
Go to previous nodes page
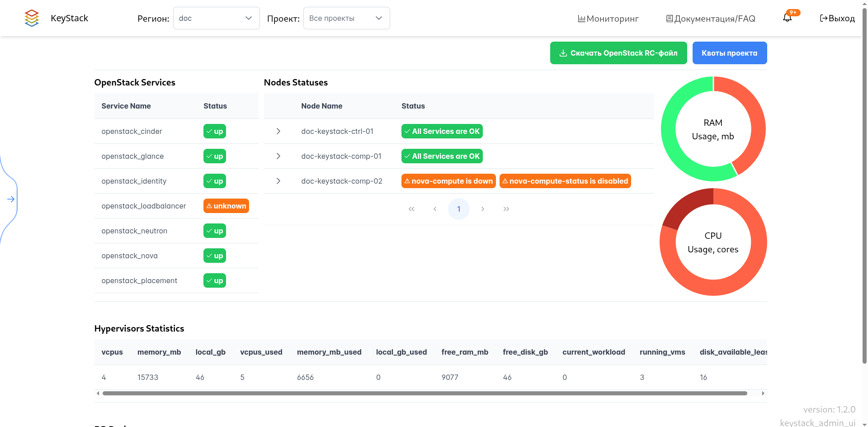[x=435, y=209]
